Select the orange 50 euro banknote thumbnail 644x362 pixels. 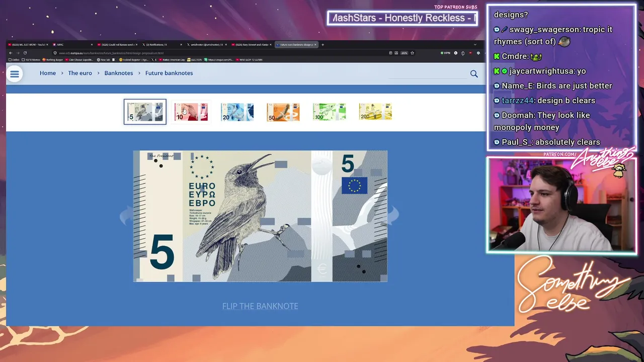pyautogui.click(x=283, y=112)
